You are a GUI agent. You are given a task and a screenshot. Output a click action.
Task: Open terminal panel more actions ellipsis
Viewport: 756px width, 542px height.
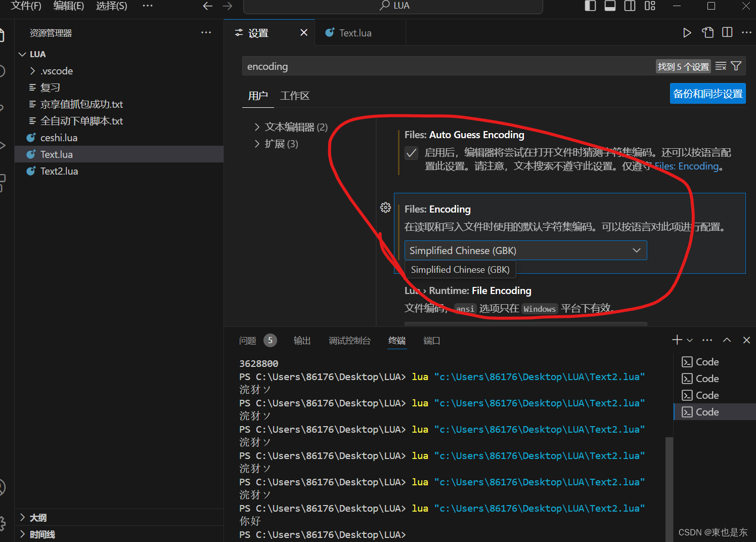click(707, 340)
